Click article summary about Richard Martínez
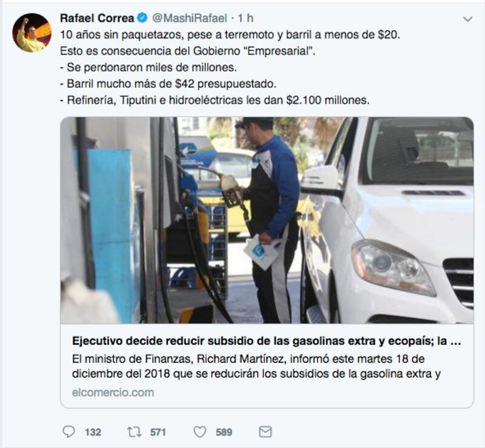 coord(256,367)
